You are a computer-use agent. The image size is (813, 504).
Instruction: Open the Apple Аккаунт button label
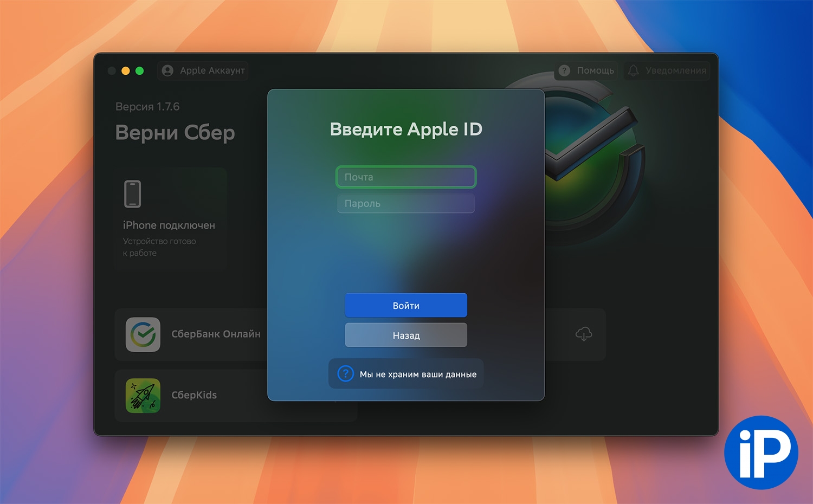click(212, 70)
